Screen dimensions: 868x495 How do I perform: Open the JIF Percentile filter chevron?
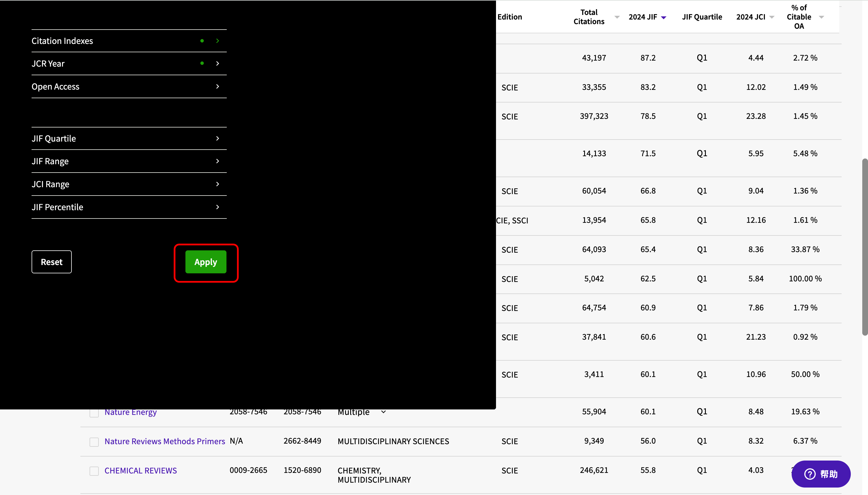pos(218,207)
